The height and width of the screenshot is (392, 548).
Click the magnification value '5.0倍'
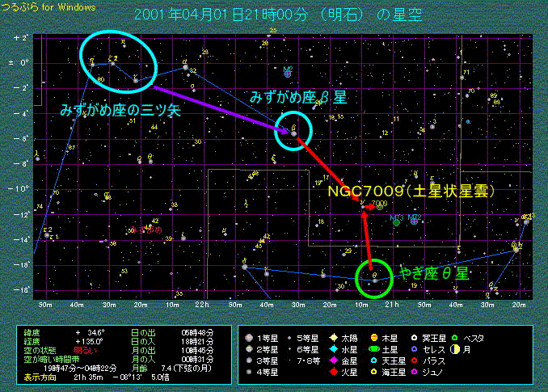[x=160, y=377]
